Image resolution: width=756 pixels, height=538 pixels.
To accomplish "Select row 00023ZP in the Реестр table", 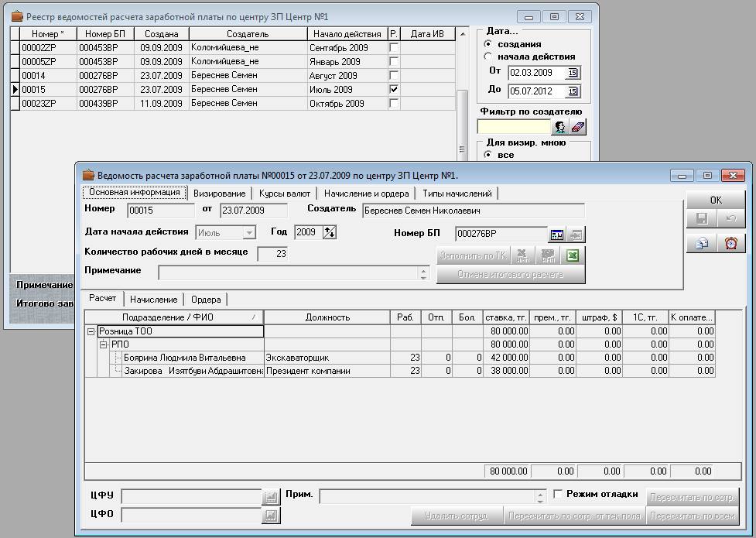I will (x=232, y=103).
